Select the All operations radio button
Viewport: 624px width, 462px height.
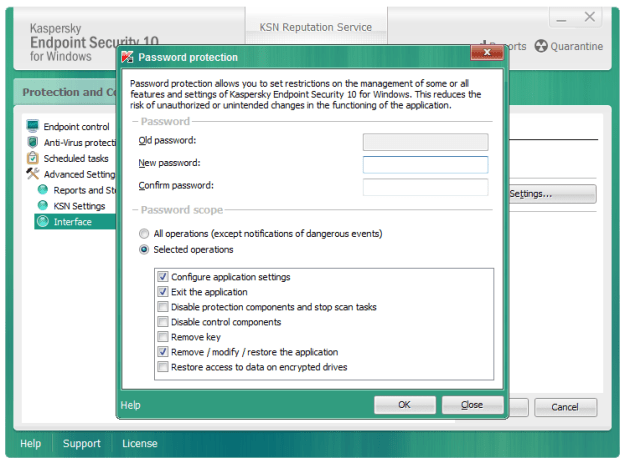(145, 233)
